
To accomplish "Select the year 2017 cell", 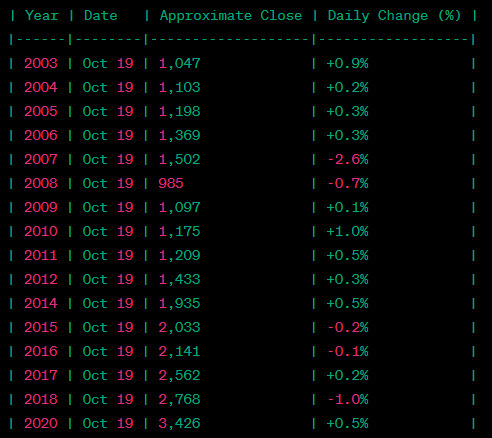I will coord(41,375).
